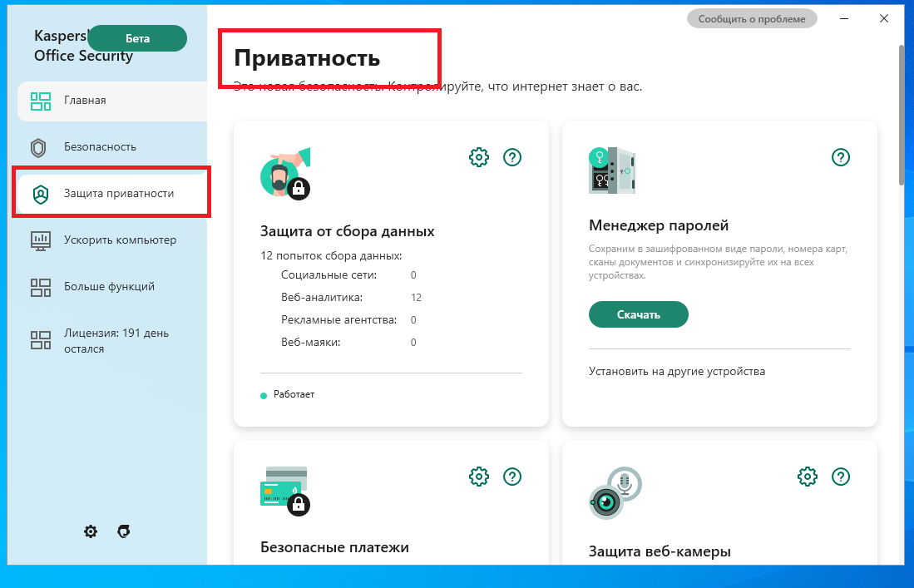Open help for Защита от сбора данных

coord(512,156)
